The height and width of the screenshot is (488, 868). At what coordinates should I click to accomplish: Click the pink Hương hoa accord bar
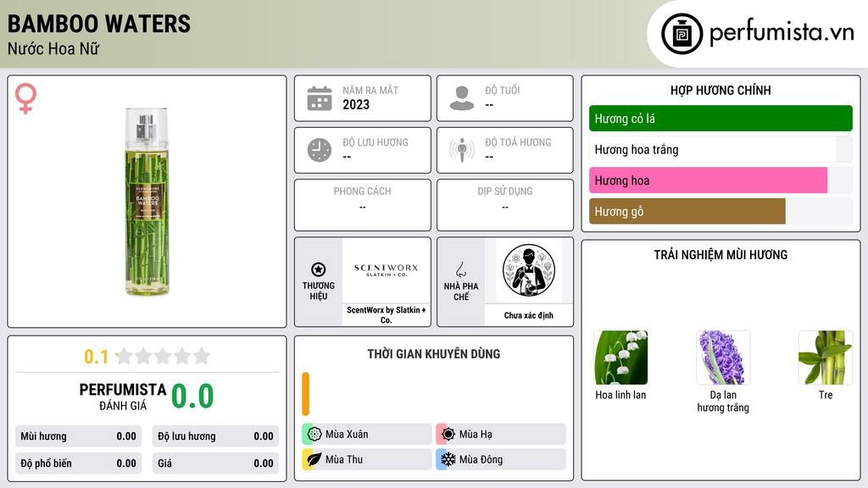point(721,180)
